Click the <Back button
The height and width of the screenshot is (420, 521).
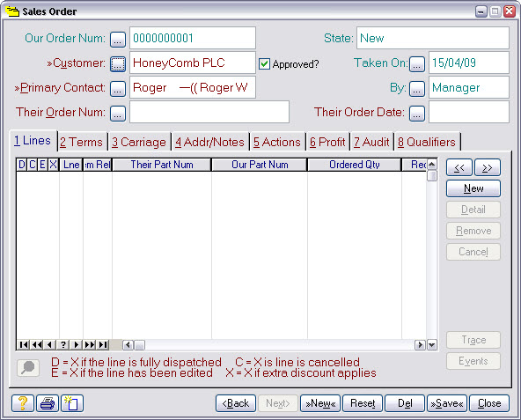click(x=236, y=403)
